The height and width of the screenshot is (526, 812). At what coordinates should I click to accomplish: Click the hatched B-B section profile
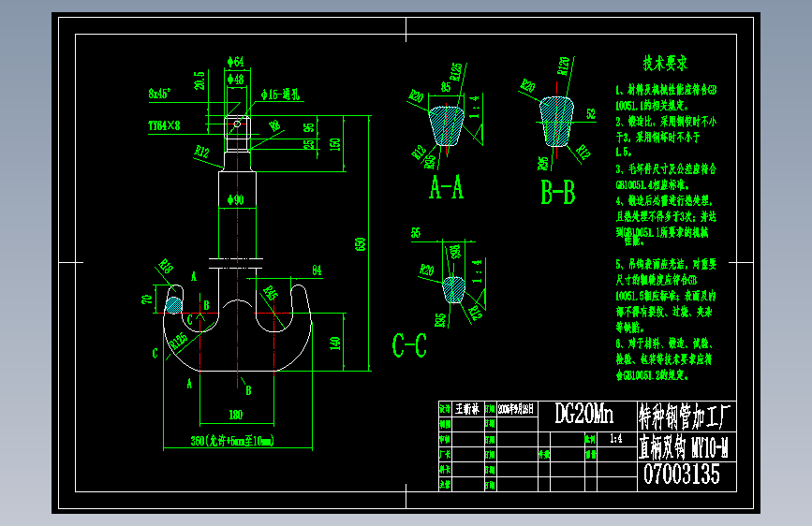tap(556, 121)
